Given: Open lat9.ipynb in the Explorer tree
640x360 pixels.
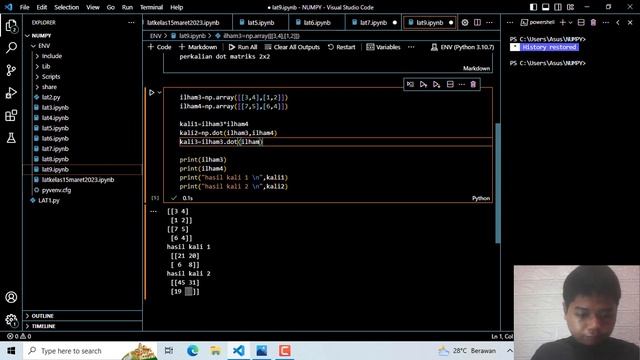Looking at the screenshot, I should 83,169.
